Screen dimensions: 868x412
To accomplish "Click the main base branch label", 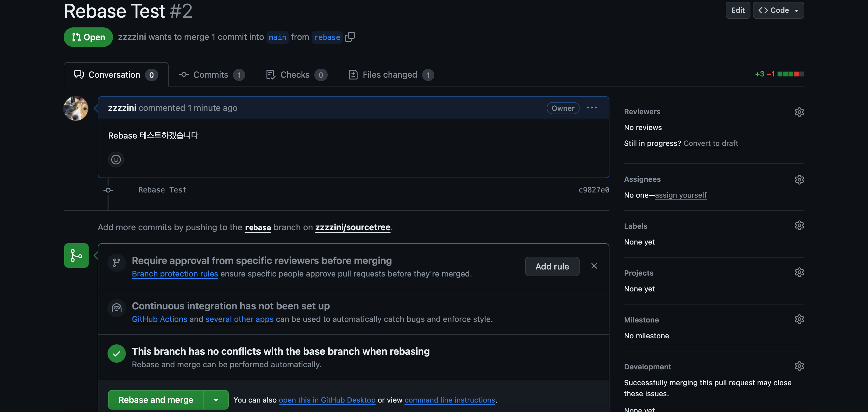I will (x=277, y=37).
